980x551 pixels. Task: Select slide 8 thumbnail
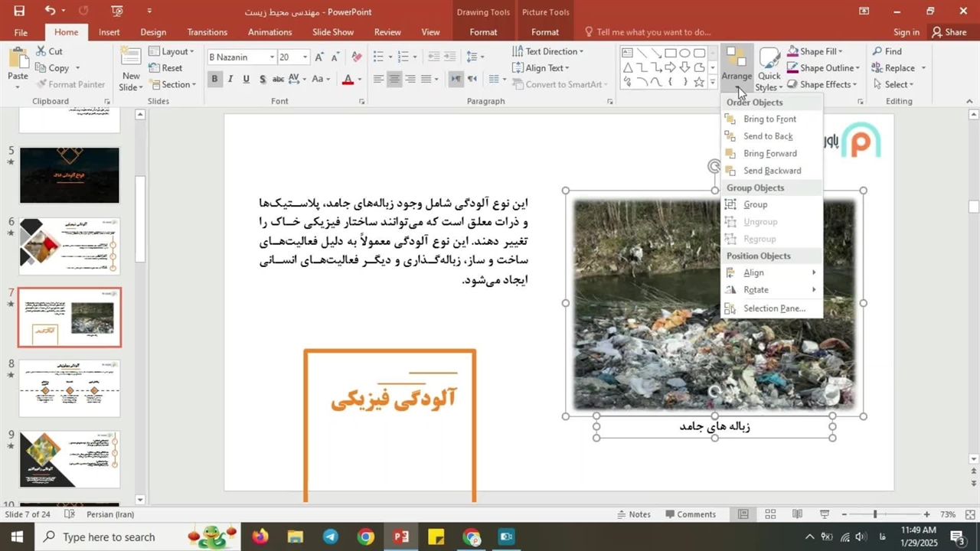70,389
